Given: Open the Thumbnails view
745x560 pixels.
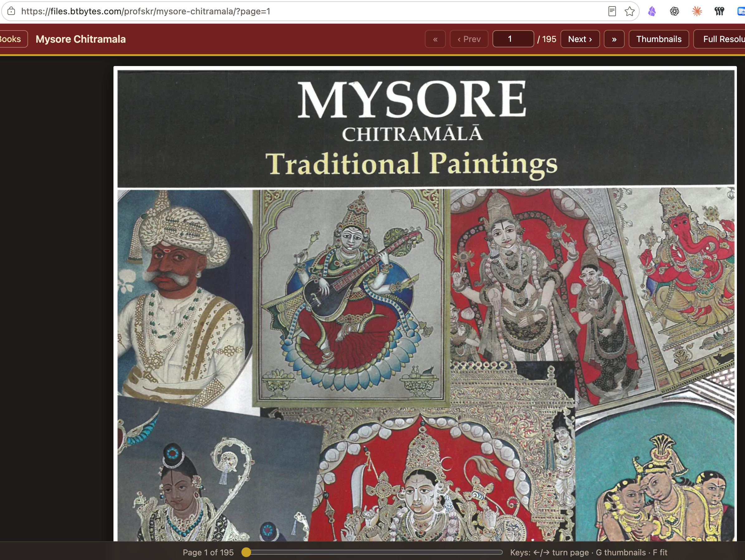Looking at the screenshot, I should [658, 39].
